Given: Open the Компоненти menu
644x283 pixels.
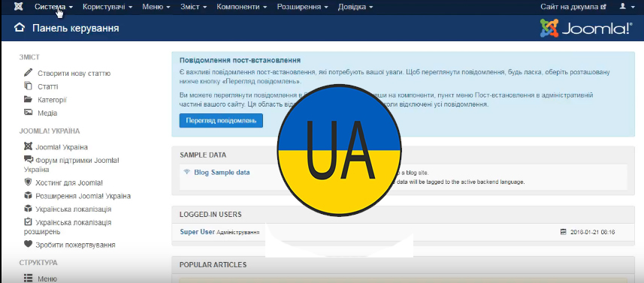Looking at the screenshot, I should pos(241,7).
